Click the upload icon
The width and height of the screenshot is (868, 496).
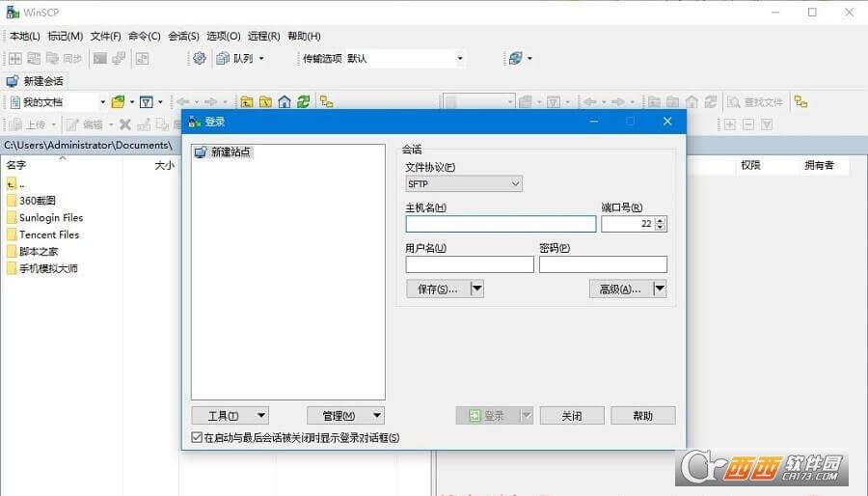point(16,124)
